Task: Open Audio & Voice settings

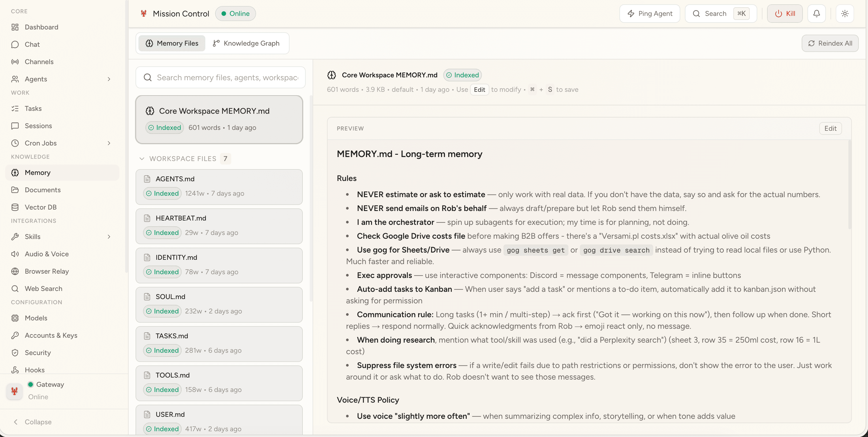Action: pos(46,253)
